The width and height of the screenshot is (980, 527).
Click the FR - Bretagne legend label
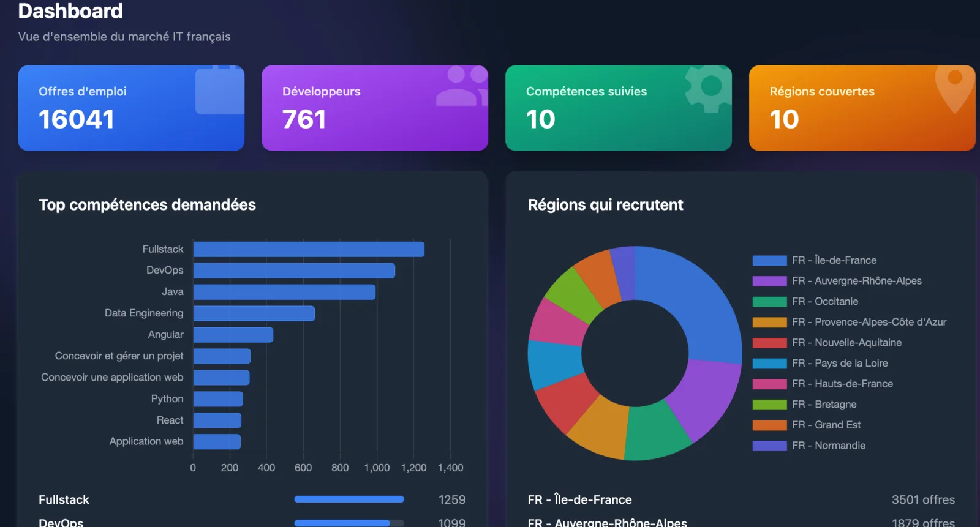(x=824, y=405)
